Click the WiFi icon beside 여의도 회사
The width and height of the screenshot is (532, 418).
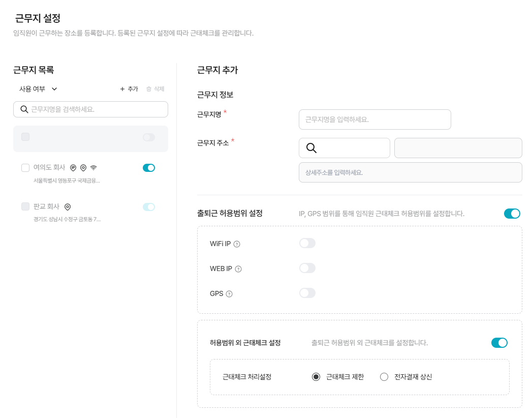point(93,168)
